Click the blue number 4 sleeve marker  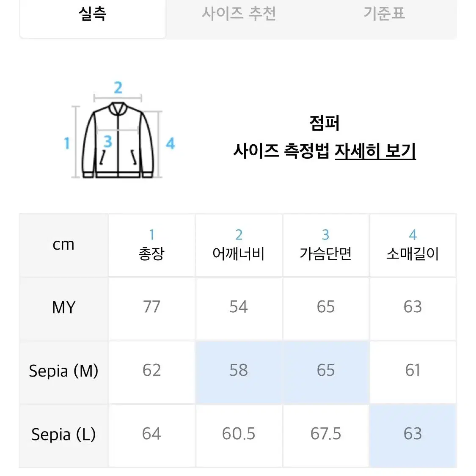171,143
